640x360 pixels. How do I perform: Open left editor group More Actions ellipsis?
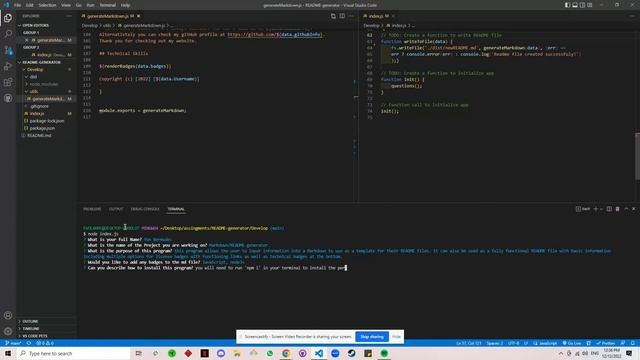tap(351, 16)
